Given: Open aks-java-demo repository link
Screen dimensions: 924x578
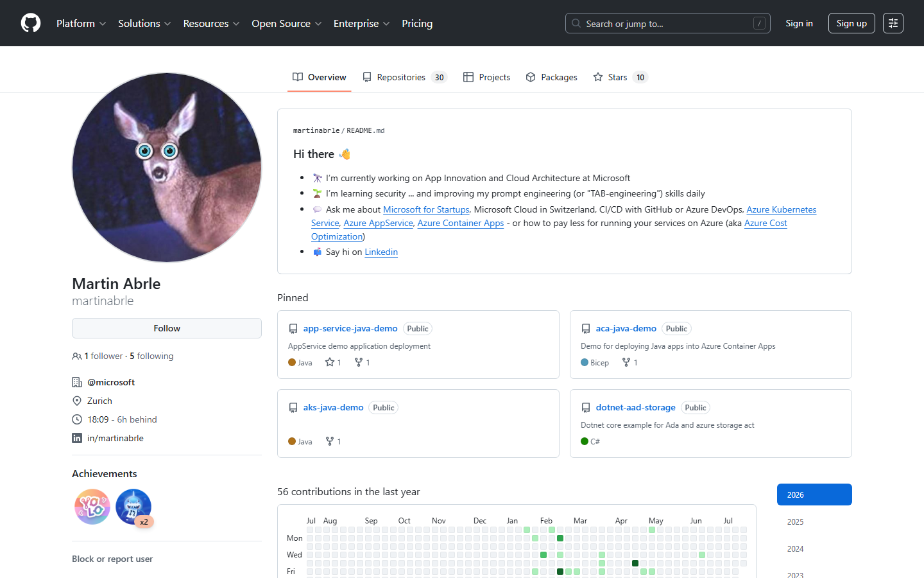Looking at the screenshot, I should tap(333, 407).
